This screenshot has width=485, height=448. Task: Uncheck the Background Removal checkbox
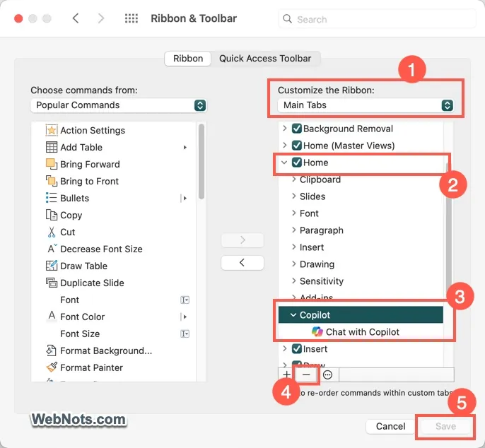(x=297, y=129)
